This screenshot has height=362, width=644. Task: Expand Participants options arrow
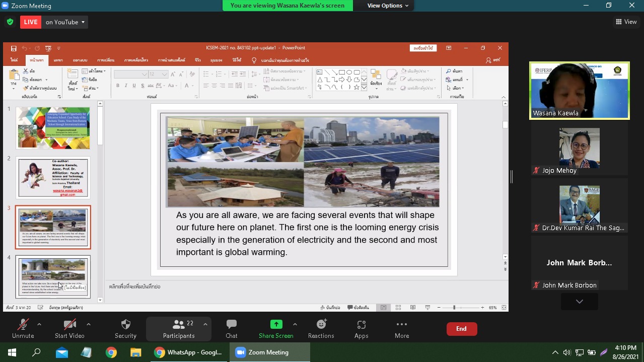click(205, 324)
